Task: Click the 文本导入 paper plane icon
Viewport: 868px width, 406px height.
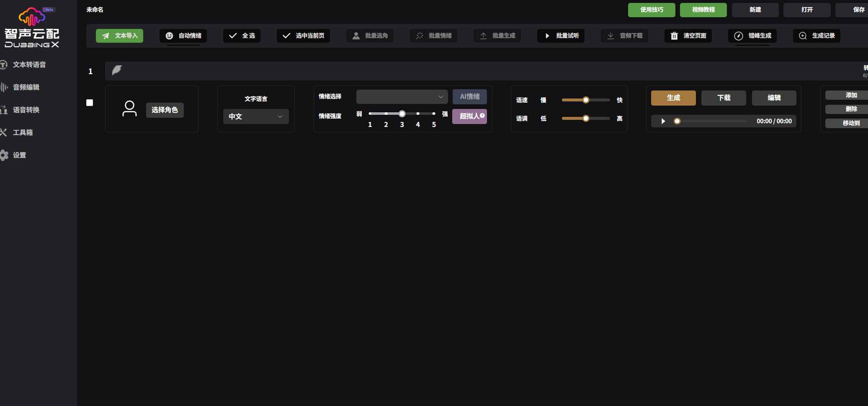Action: [106, 36]
